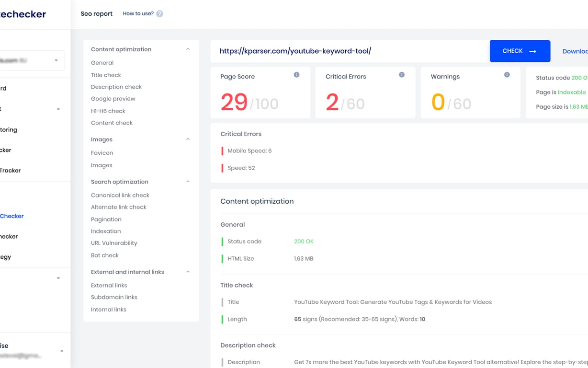
Task: Open the How to use help icon
Action: tap(158, 13)
